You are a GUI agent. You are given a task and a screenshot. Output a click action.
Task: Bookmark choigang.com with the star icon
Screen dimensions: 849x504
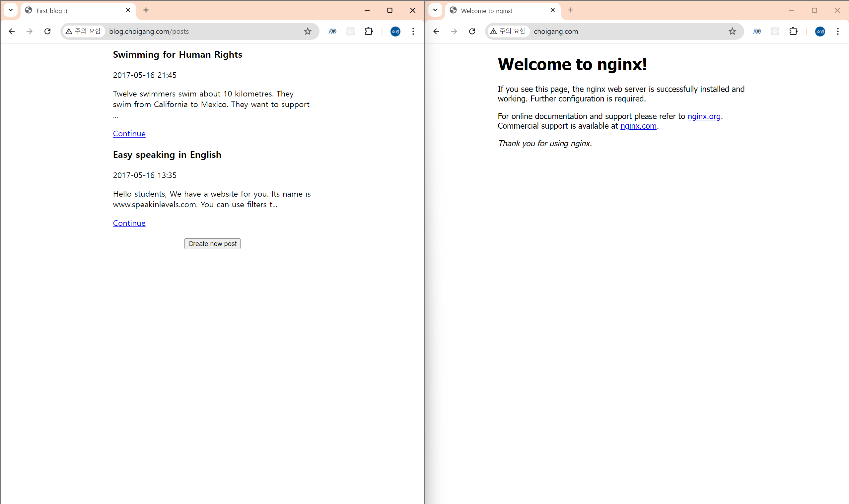[x=732, y=31]
